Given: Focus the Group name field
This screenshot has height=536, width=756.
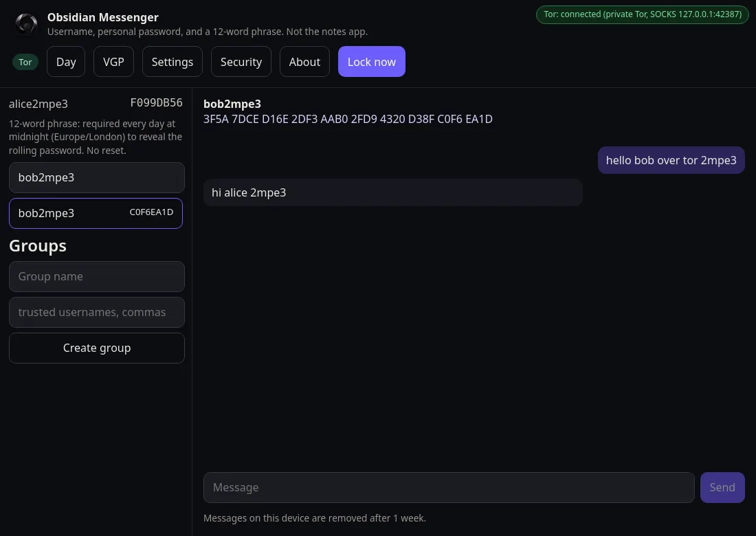Looking at the screenshot, I should coord(97,277).
